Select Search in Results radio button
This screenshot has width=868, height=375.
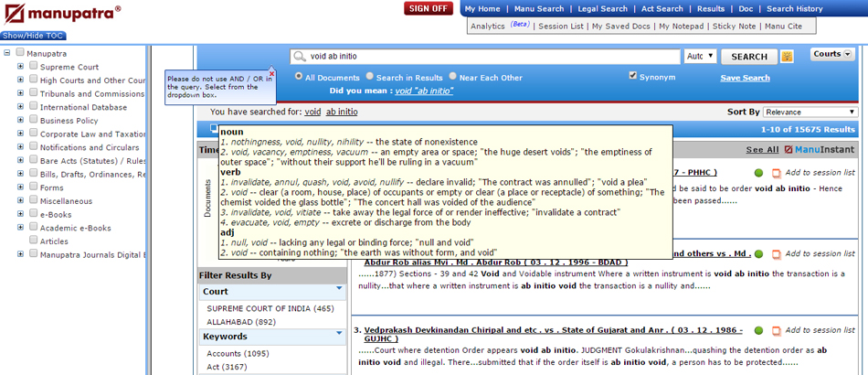click(x=370, y=76)
